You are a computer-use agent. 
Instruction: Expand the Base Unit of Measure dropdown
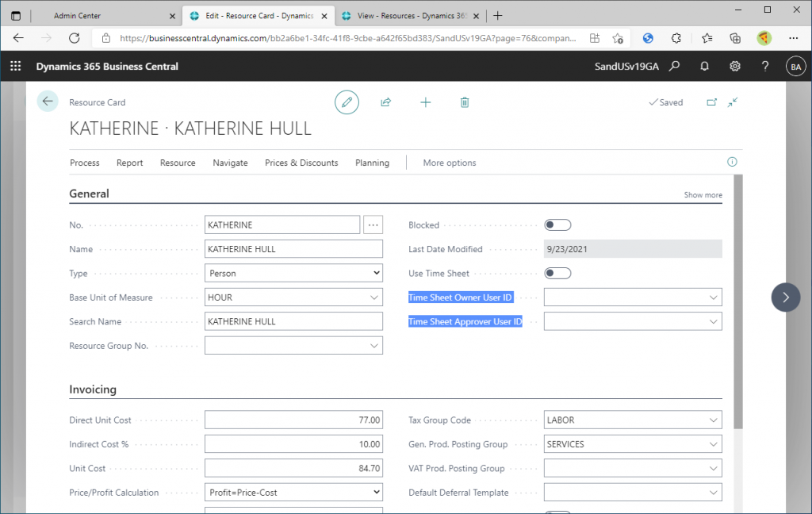tap(374, 297)
